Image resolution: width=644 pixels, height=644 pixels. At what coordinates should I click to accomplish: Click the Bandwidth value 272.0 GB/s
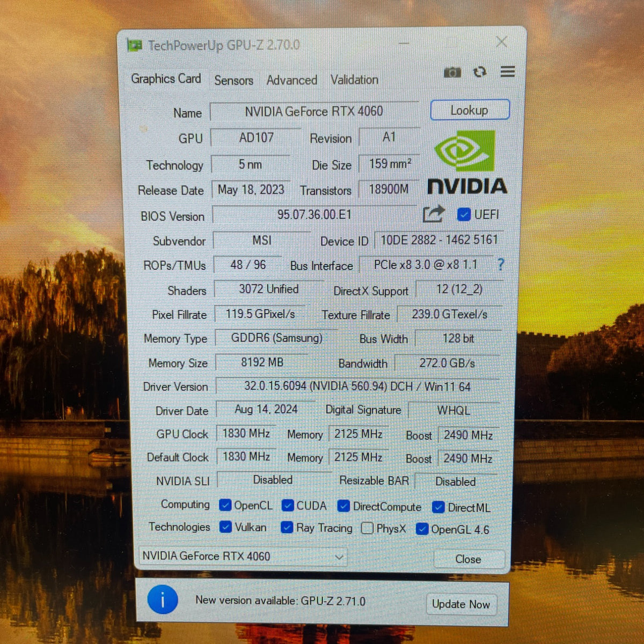448,363
